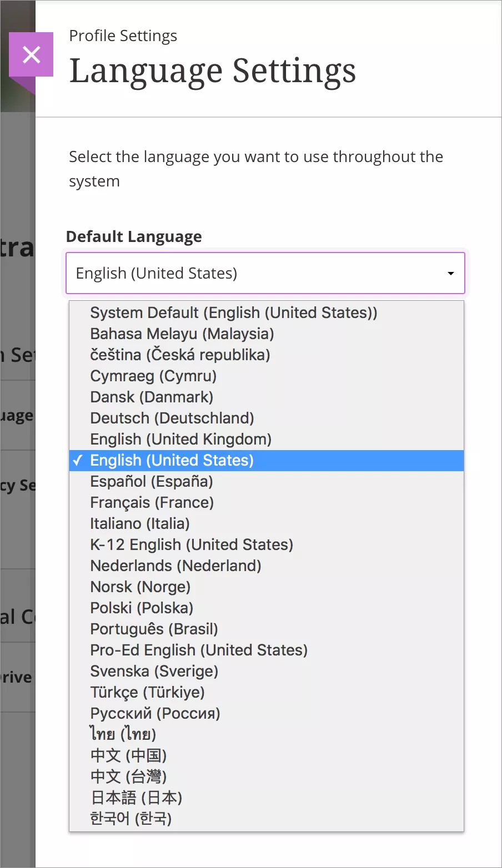Select Deutsch (Deutschland) from the list
502x868 pixels.
point(172,418)
